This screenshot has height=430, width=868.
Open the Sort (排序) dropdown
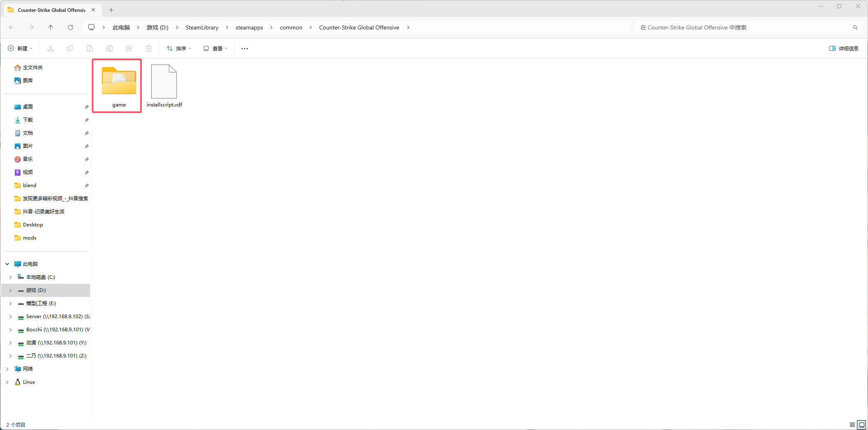[179, 48]
